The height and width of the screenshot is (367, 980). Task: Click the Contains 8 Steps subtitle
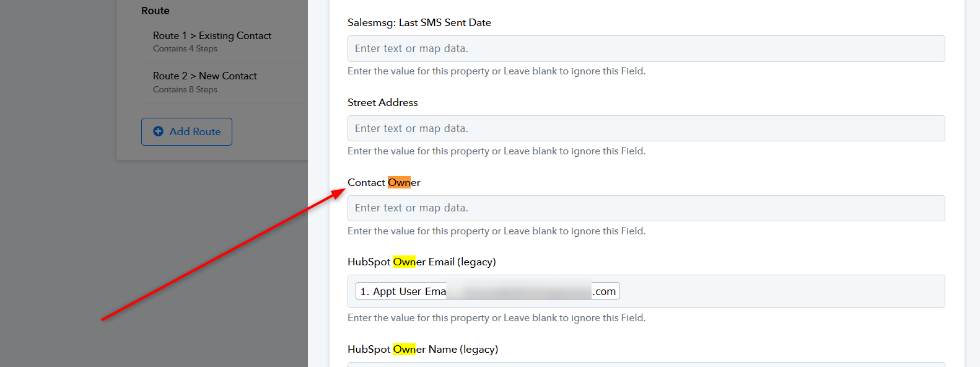185,90
